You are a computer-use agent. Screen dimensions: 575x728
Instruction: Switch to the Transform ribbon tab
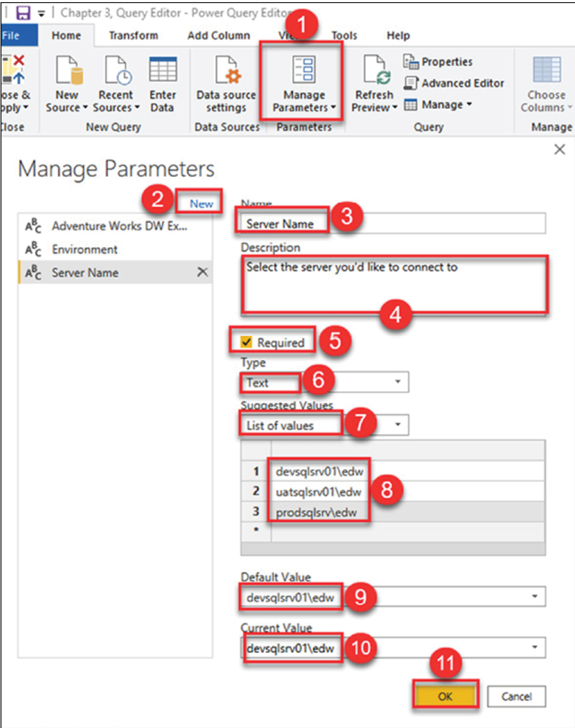133,35
